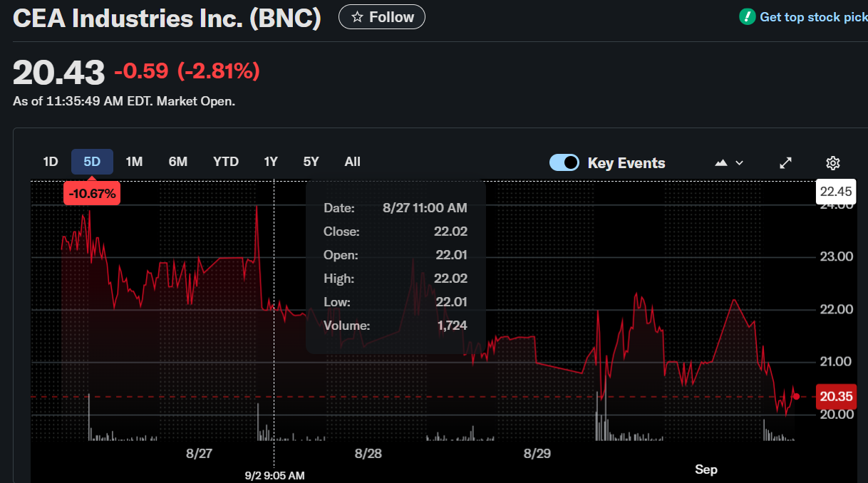Click the (-2.81%) percent change

point(218,71)
